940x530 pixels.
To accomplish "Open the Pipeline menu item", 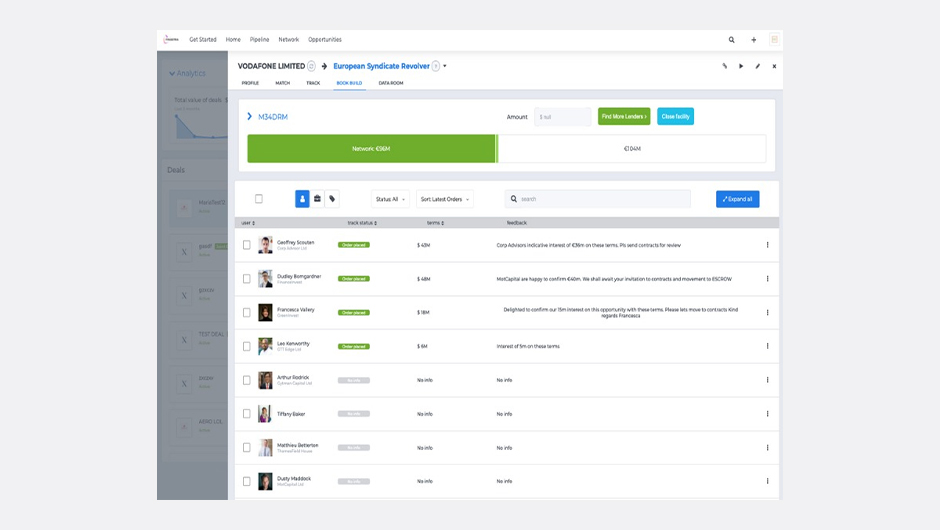I will tap(260, 40).
